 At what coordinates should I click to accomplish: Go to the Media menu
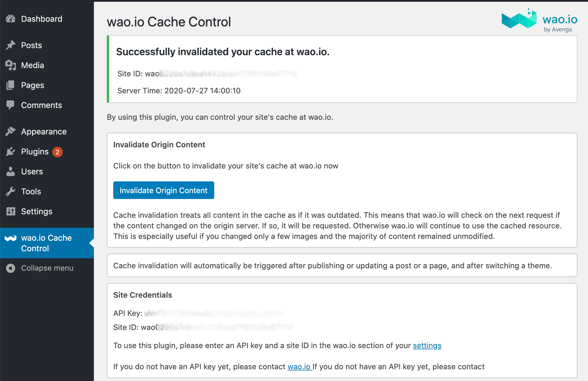(x=47, y=65)
